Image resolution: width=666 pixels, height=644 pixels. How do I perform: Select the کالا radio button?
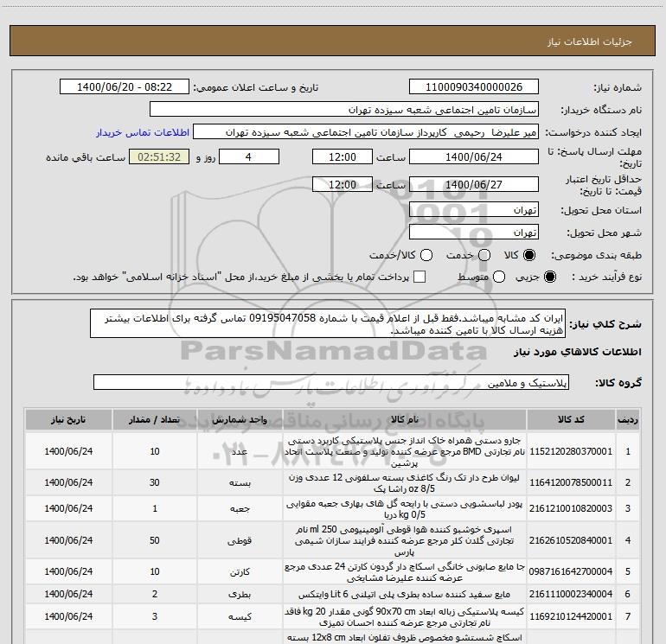point(529,255)
